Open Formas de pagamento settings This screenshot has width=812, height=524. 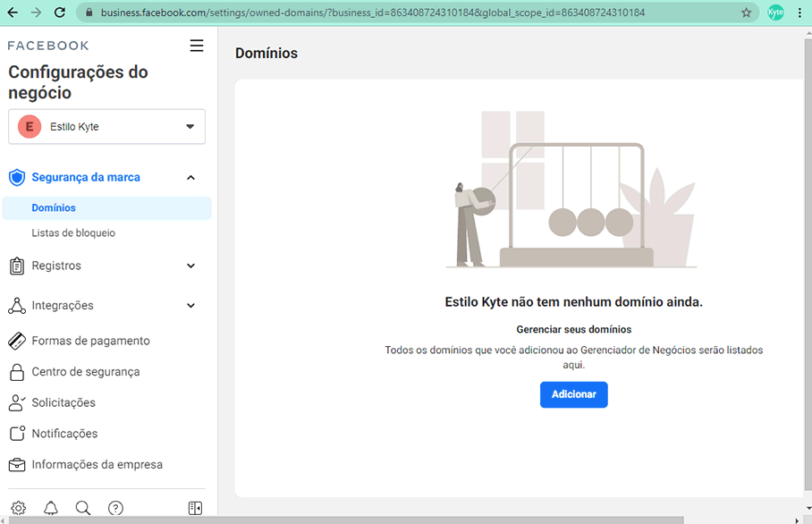pos(90,341)
